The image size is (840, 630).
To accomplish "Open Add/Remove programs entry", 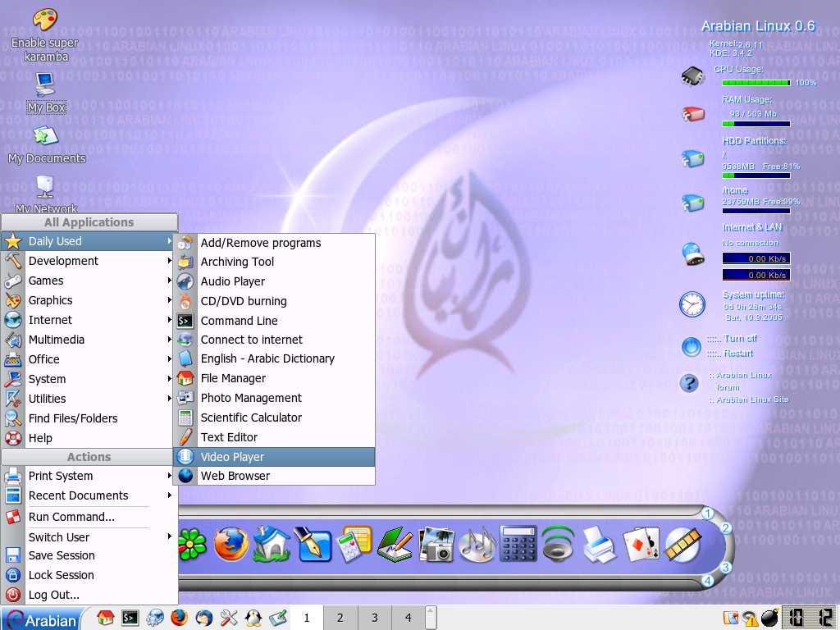I will 274,243.
